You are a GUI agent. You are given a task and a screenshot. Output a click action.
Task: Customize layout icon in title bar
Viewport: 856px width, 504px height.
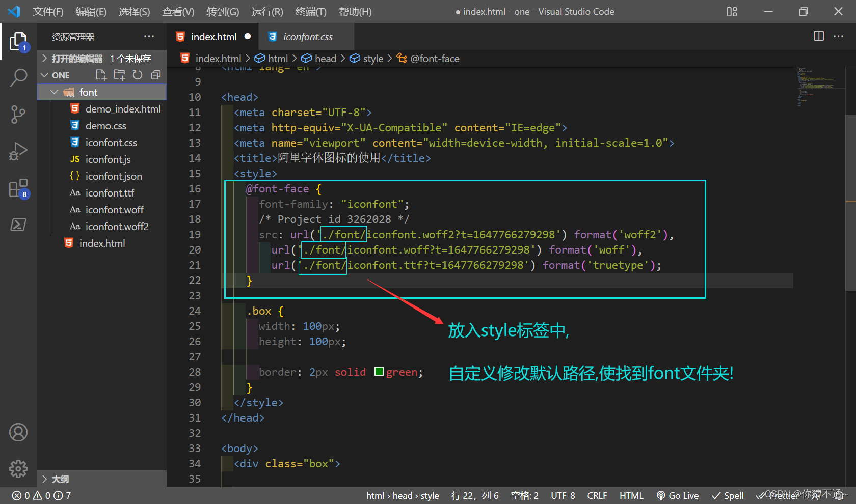pos(732,11)
